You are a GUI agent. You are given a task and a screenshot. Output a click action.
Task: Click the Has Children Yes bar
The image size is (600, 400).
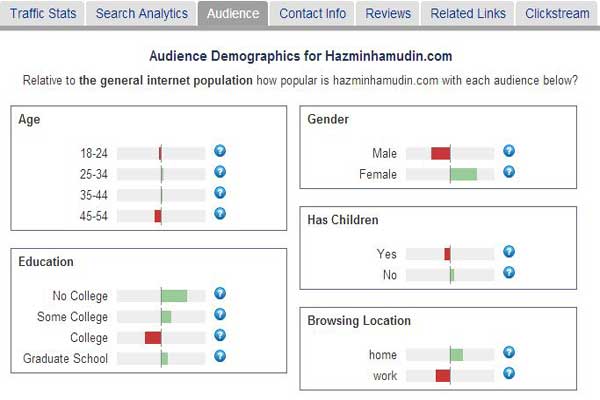point(447,254)
